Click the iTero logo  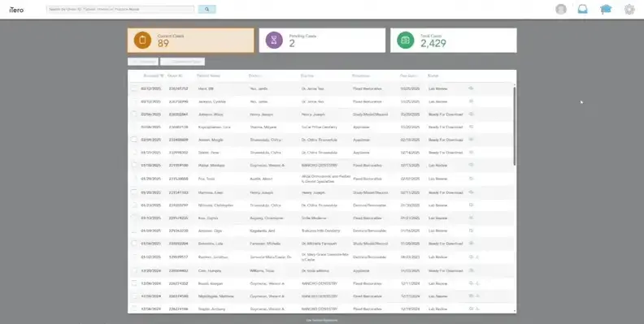tap(16, 10)
